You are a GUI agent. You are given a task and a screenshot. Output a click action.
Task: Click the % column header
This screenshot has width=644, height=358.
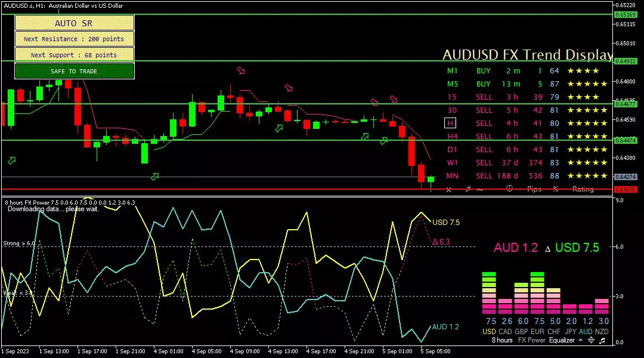coord(555,189)
